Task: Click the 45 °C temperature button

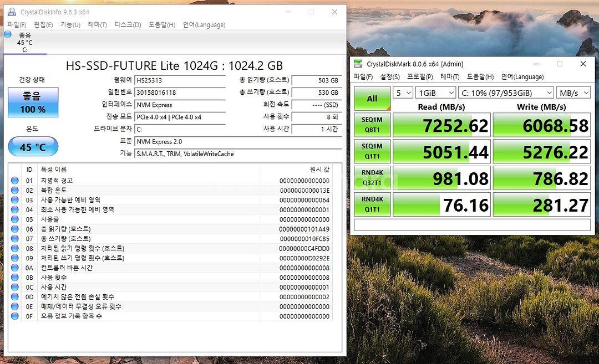Action: click(x=33, y=146)
